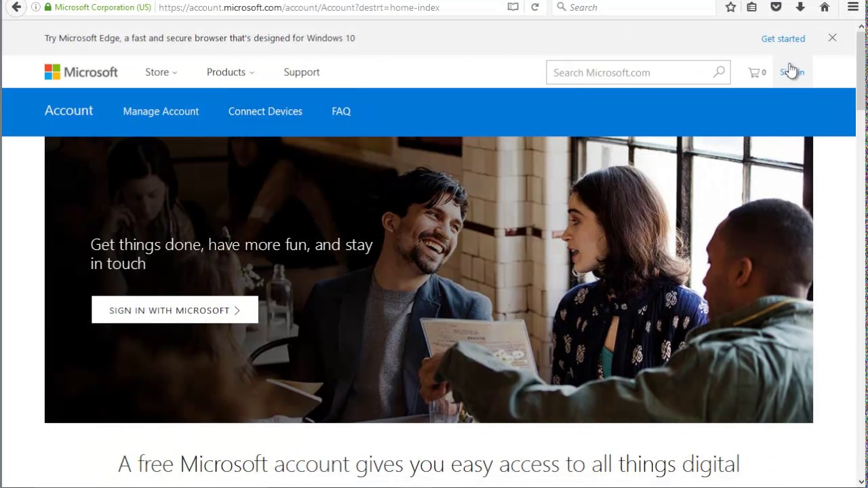The width and height of the screenshot is (868, 488).
Task: Show bookmarks list icon in toolbar
Action: tap(752, 7)
